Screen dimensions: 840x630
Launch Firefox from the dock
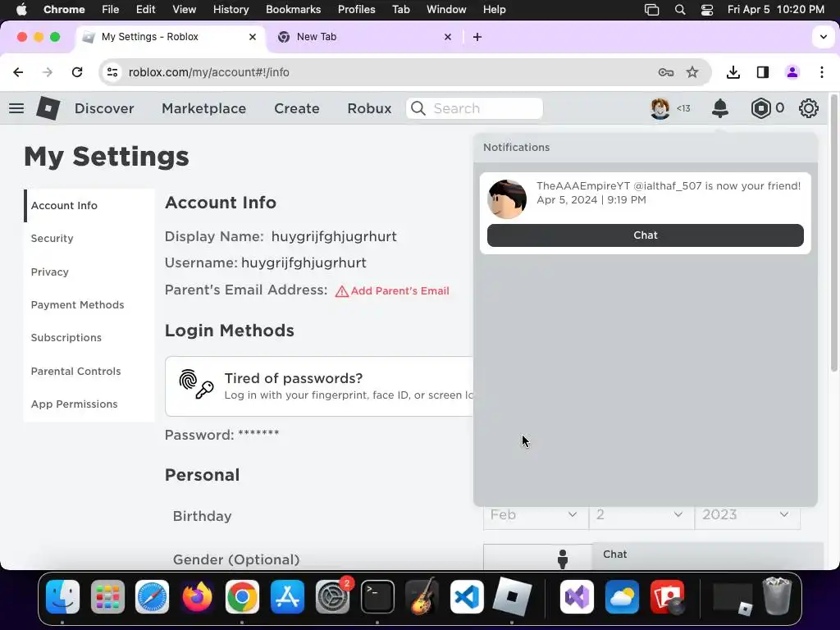pyautogui.click(x=197, y=596)
